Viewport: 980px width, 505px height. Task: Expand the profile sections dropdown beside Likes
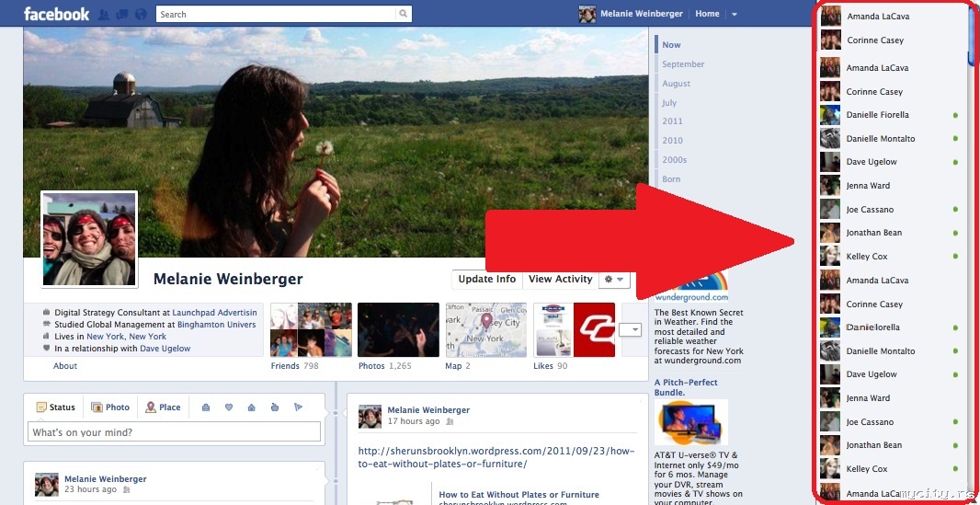coord(630,329)
